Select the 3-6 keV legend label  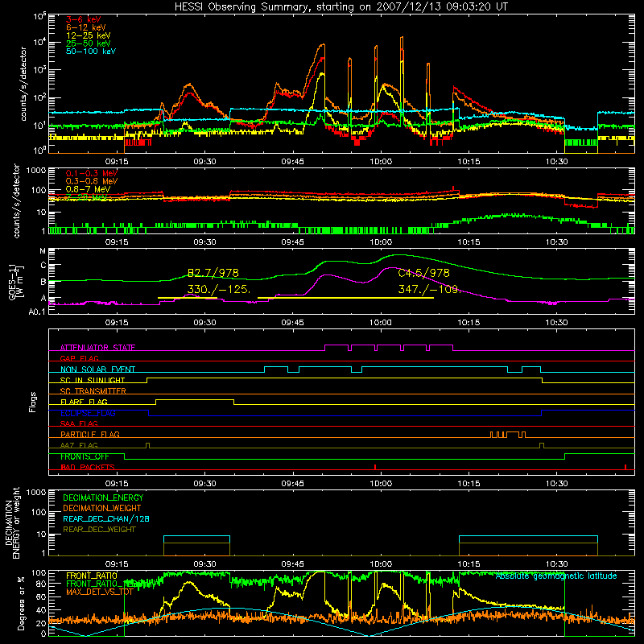coord(84,19)
